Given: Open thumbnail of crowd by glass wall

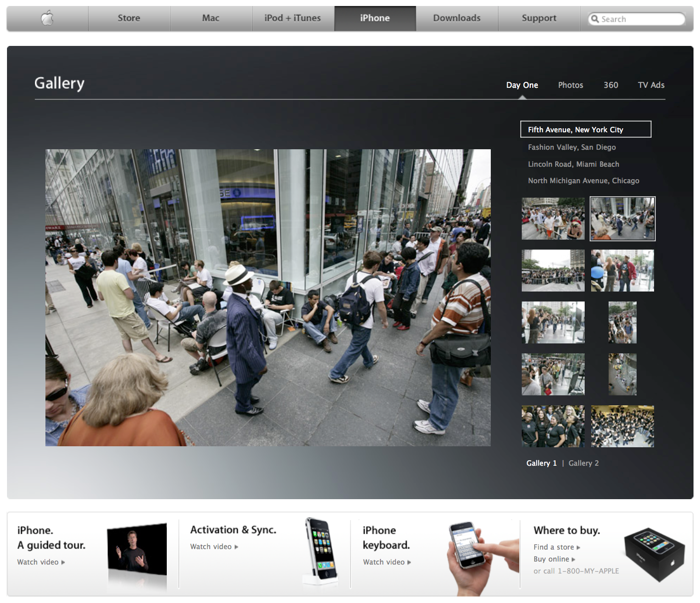Looking at the screenshot, I should click(553, 374).
